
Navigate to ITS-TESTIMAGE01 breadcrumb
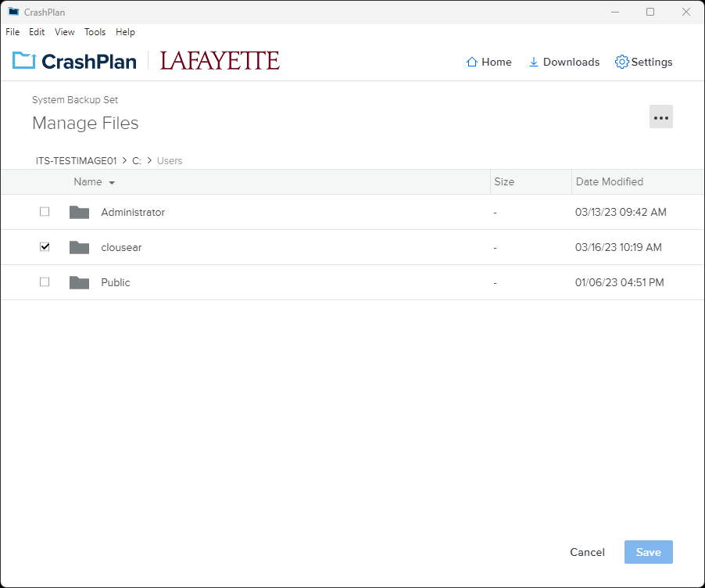[76, 160]
